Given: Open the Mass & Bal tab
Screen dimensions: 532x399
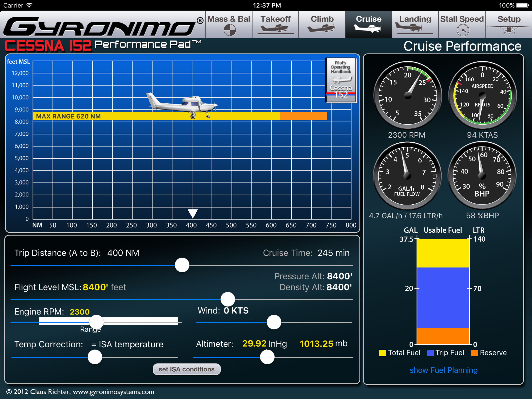Looking at the screenshot, I should [x=229, y=25].
